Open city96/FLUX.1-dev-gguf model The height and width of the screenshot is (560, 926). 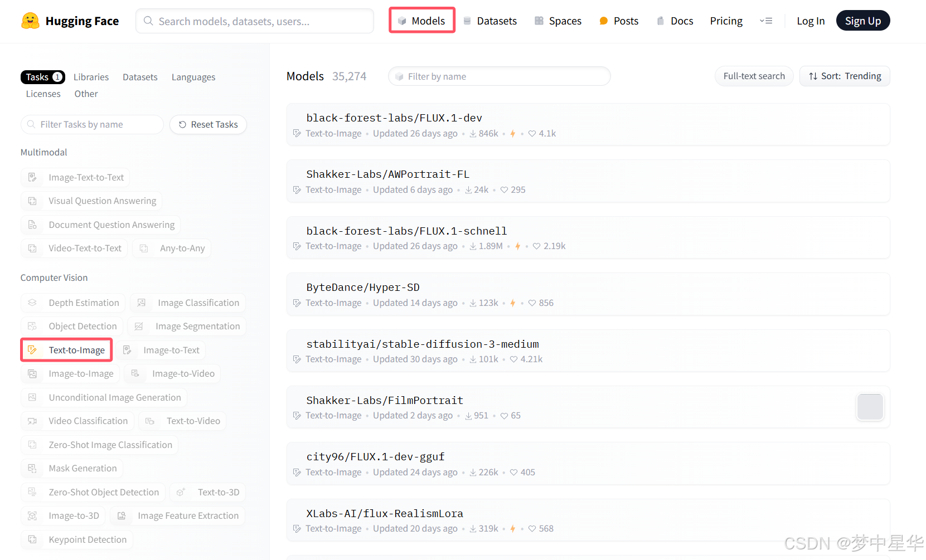point(588,464)
